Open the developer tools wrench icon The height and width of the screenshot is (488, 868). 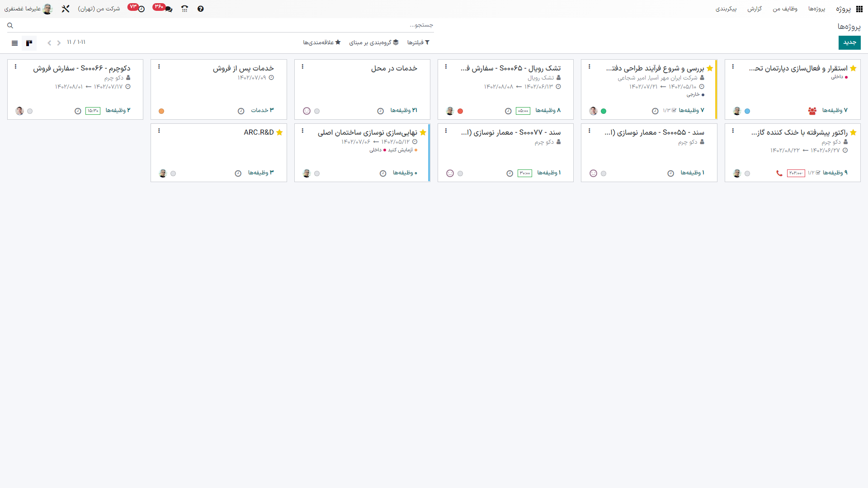(x=66, y=9)
